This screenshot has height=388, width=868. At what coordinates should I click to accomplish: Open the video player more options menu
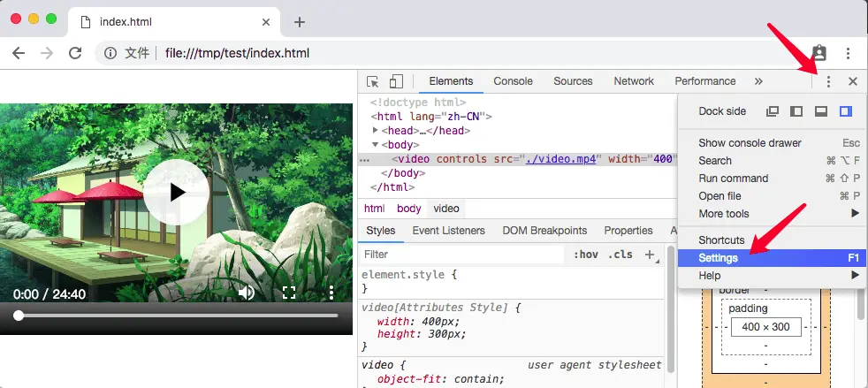[331, 293]
